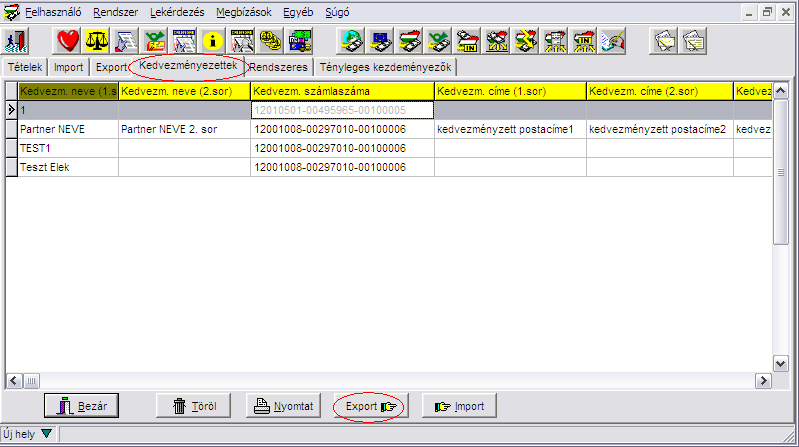Click the first envelope letters icon
Image resolution: width=799 pixels, height=447 pixels.
[664, 41]
